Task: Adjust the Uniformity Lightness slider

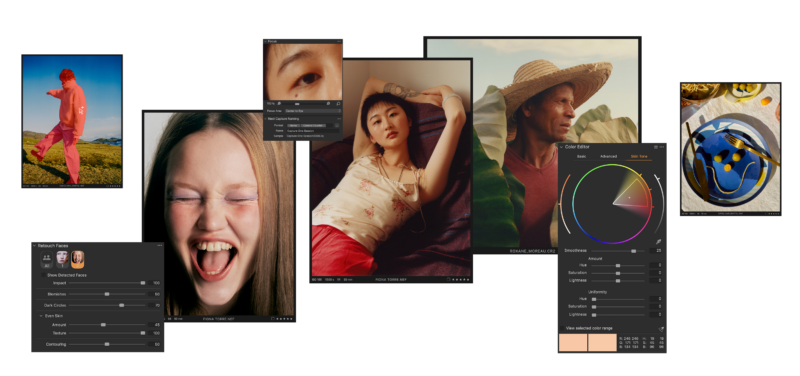Action: pos(618,314)
